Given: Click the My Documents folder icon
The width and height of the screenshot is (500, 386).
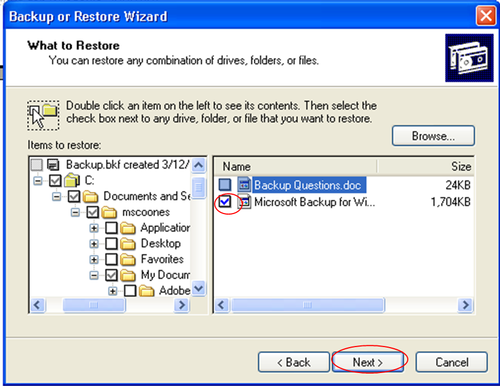Looking at the screenshot, I should pyautogui.click(x=128, y=275).
